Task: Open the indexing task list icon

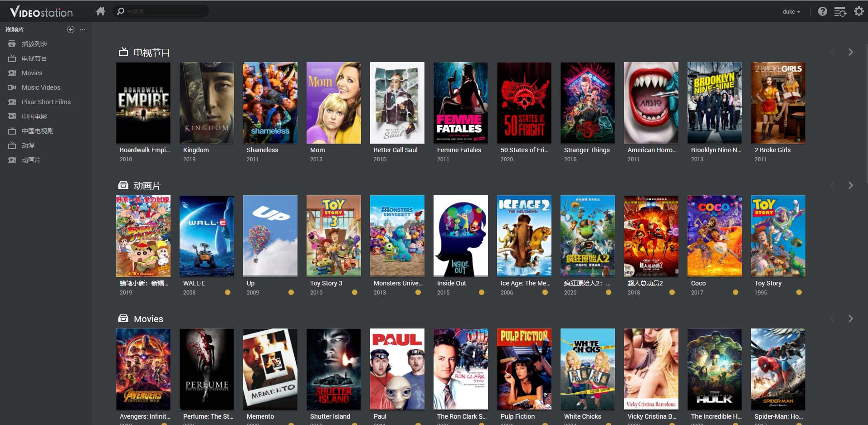Action: click(x=840, y=11)
